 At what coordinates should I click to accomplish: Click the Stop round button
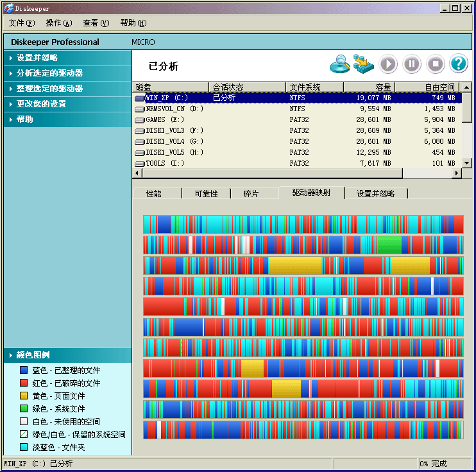436,64
